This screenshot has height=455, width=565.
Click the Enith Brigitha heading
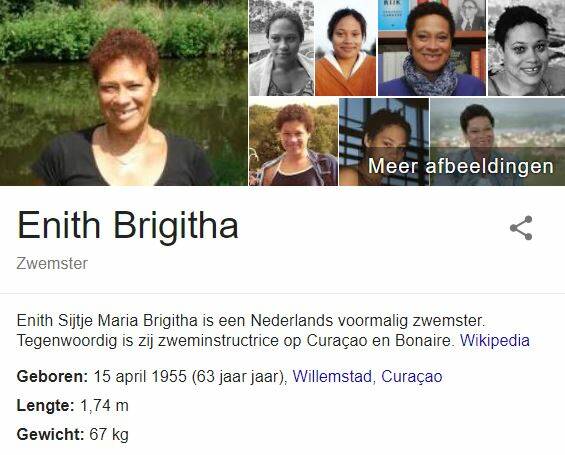128,225
